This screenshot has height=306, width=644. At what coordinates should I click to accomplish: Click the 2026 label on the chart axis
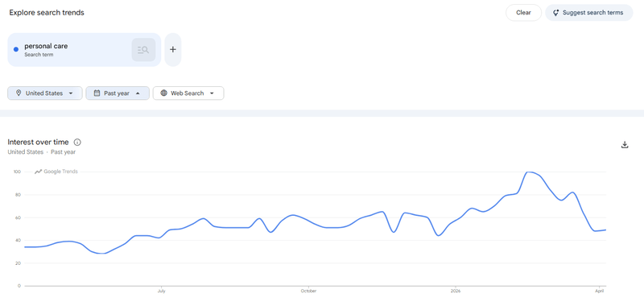pos(456,292)
